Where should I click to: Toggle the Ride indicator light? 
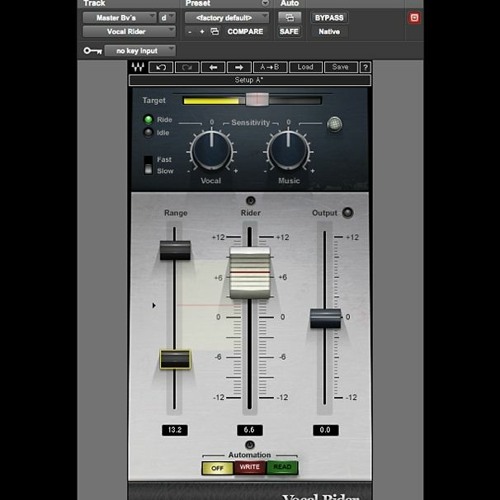(x=148, y=119)
